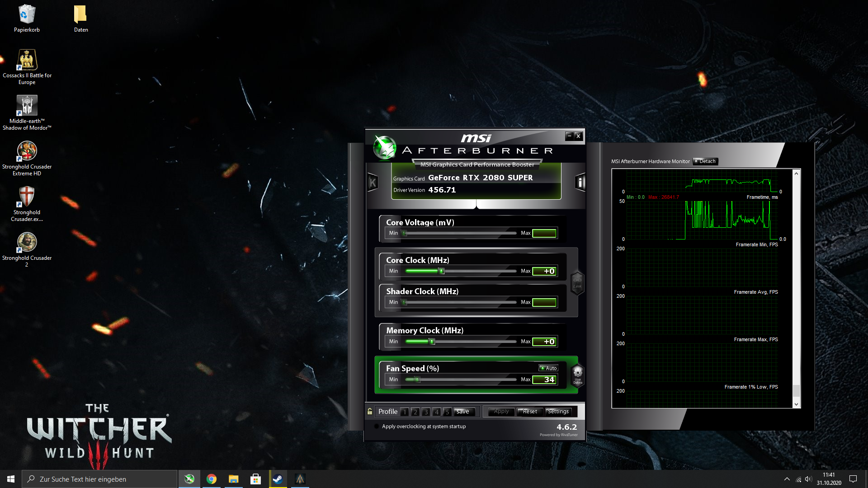Detach the Hardware Monitor panel

705,161
